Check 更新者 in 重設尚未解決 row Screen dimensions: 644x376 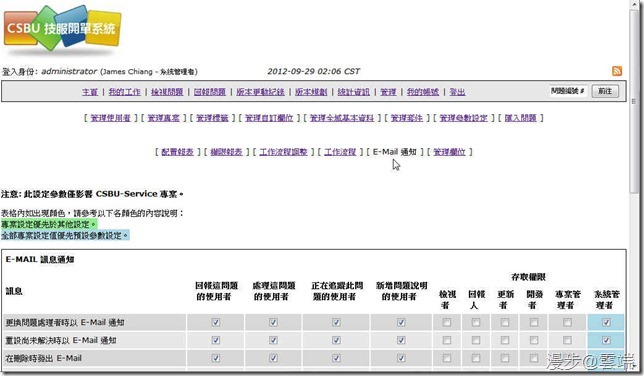click(505, 340)
